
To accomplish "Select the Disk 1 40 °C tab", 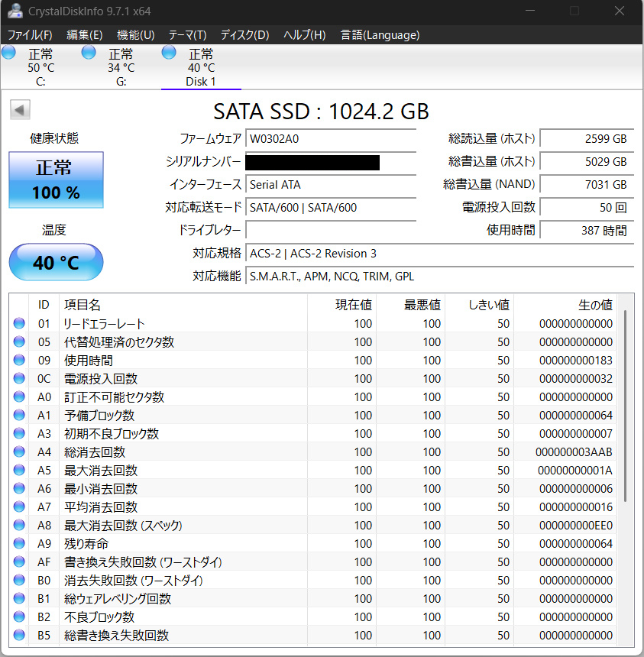I will (201, 67).
